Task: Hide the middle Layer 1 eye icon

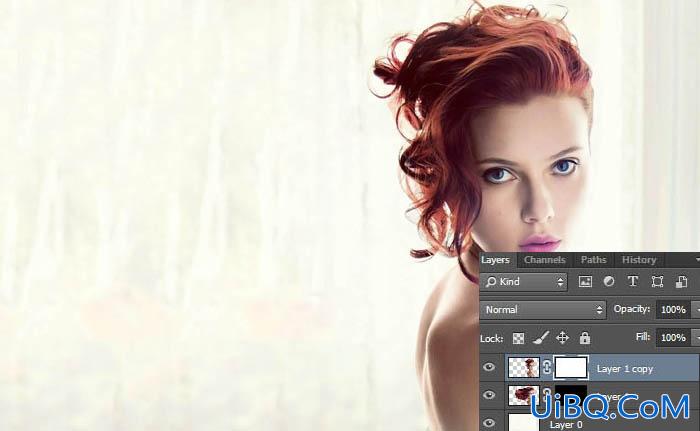Action: 489,395
